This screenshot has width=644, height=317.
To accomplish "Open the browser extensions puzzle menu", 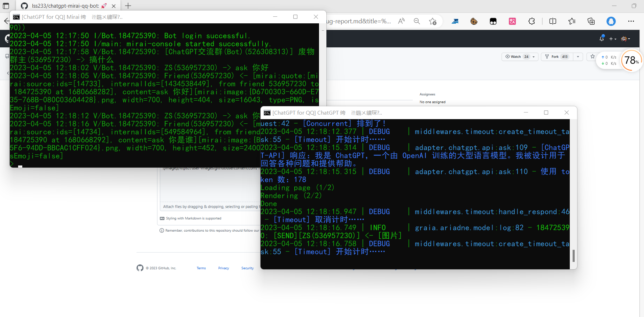I will (x=532, y=21).
